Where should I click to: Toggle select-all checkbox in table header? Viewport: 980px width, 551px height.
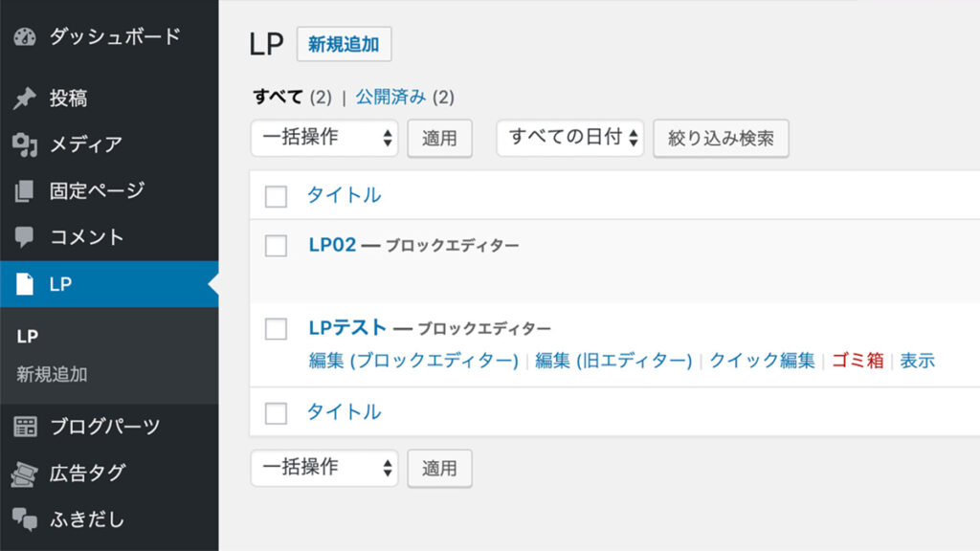tap(276, 196)
